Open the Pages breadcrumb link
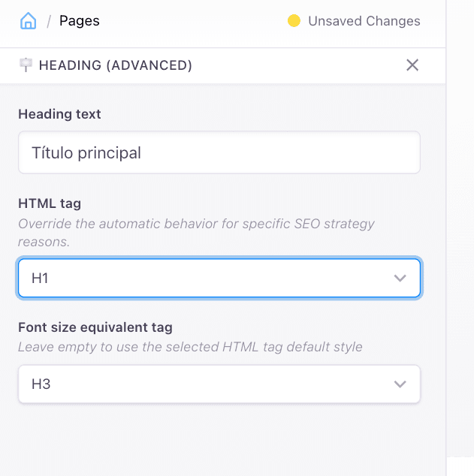Image resolution: width=474 pixels, height=476 pixels. click(x=80, y=21)
